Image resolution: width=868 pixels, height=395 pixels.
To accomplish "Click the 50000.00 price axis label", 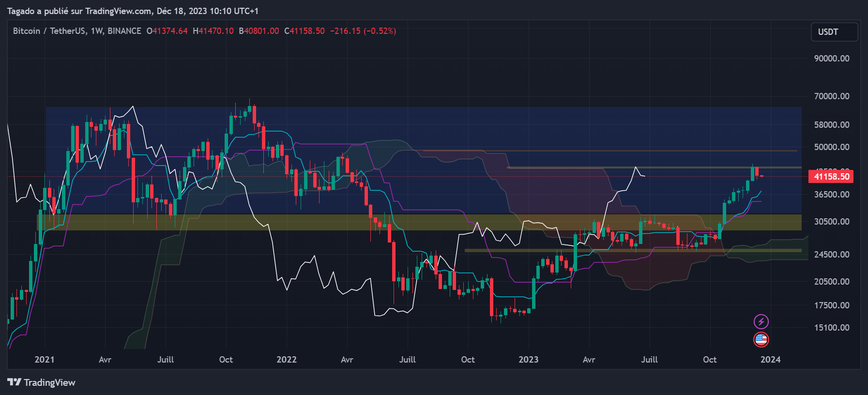I will 832,147.
